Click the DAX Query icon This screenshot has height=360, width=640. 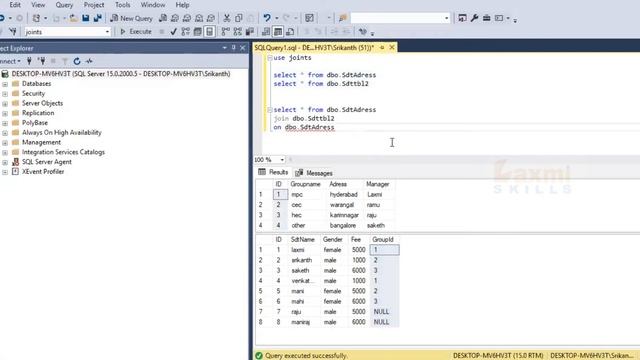pos(211,18)
